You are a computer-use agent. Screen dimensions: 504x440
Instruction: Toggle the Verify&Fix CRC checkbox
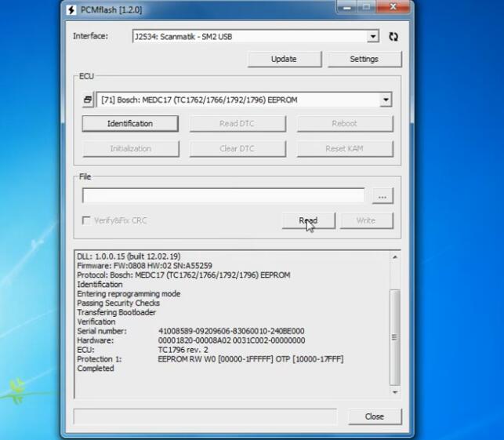86,220
